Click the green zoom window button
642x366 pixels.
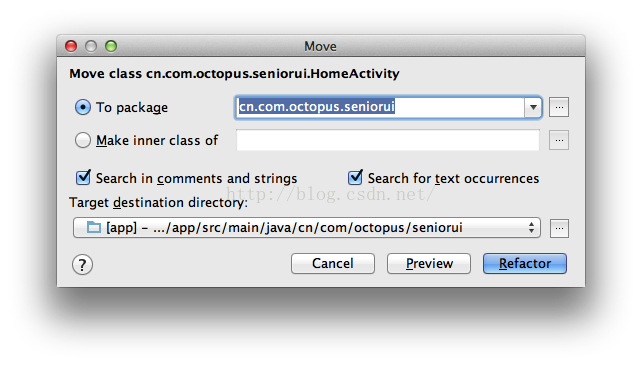pos(111,46)
